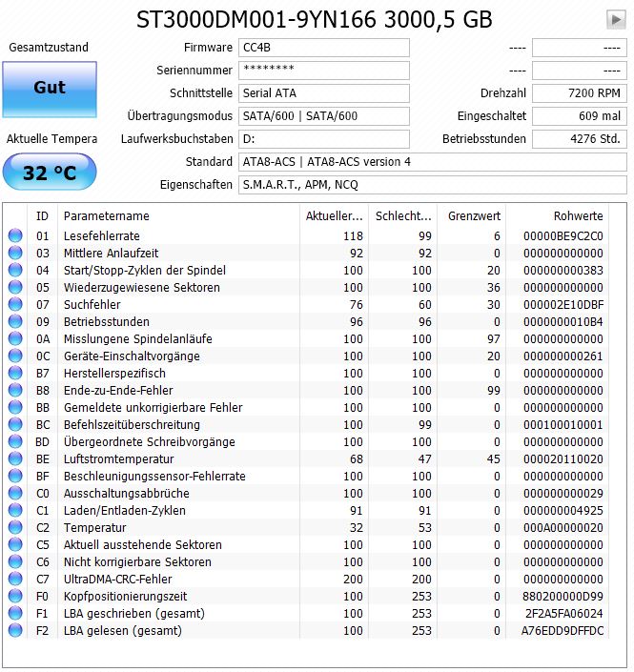Click raw value 000A00000020
The image size is (634, 672).
point(562,527)
